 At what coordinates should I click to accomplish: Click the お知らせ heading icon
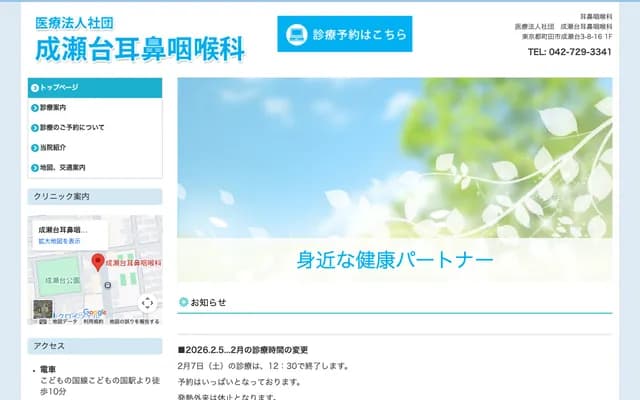(x=183, y=301)
